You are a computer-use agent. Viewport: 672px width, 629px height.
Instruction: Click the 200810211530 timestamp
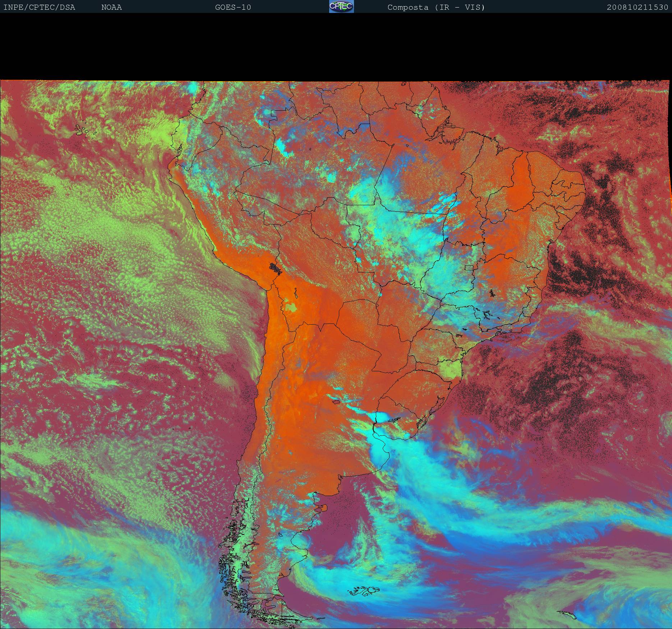637,7
